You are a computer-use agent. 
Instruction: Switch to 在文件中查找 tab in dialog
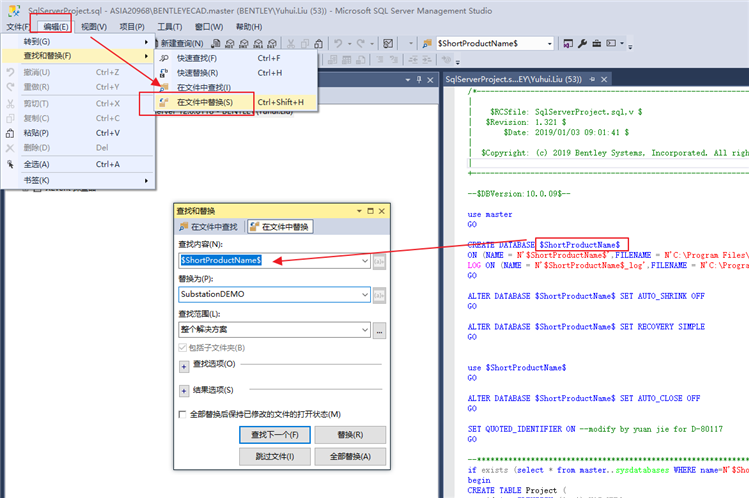211,227
